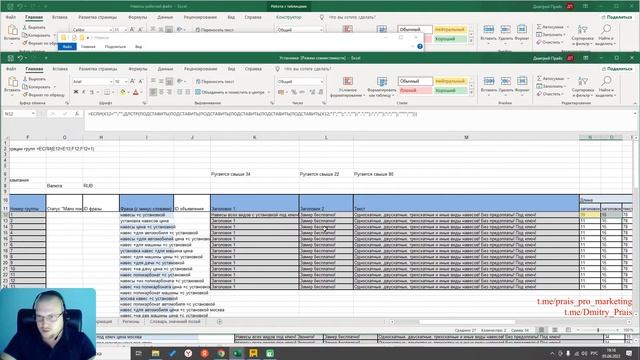Select Format Painter (Формат по образцу) in front window
Viewport: 640px width, 360px height.
[x=44, y=95]
